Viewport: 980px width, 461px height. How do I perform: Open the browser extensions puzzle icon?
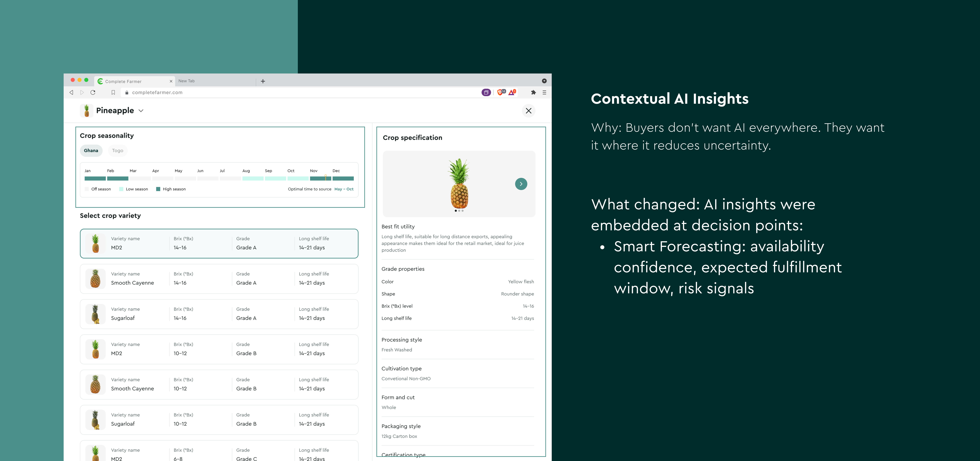pos(533,92)
